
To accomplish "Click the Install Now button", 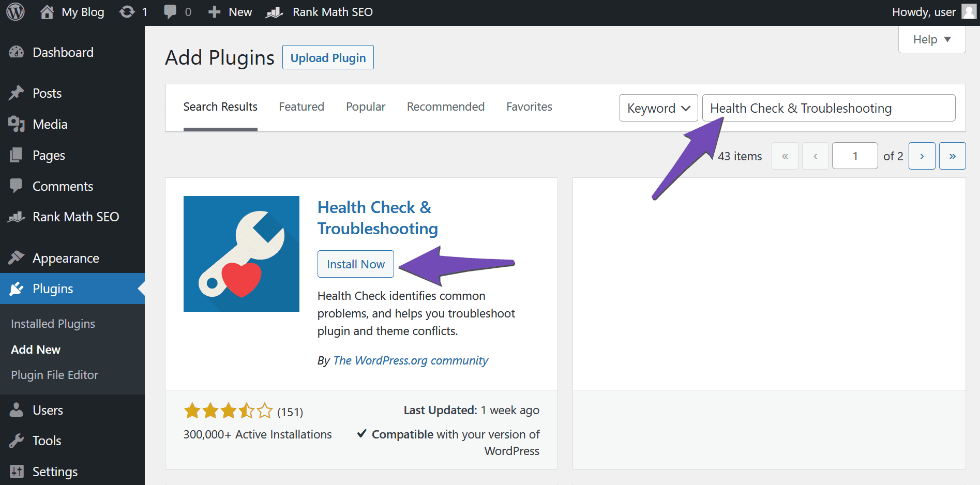I will coord(356,264).
